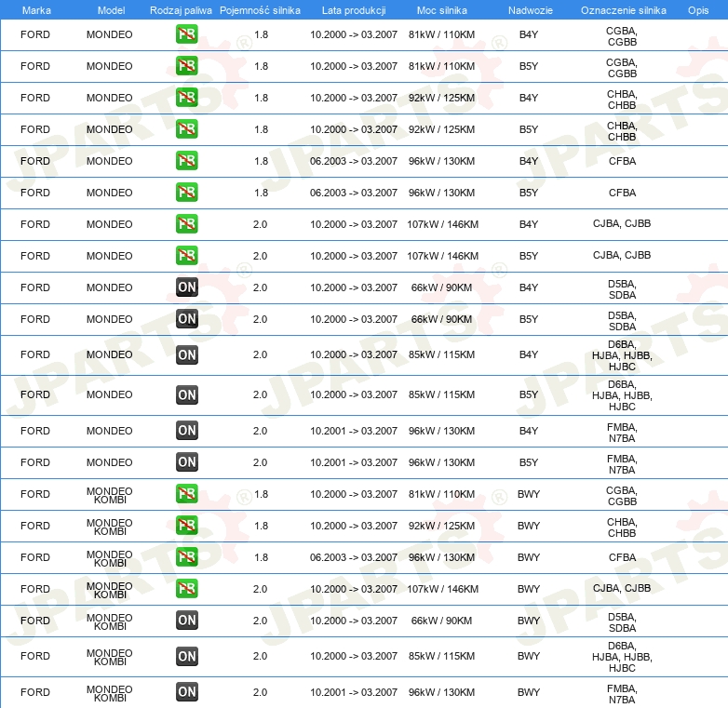Click the Lata produkcji column header
This screenshot has width=728, height=708.
(354, 10)
